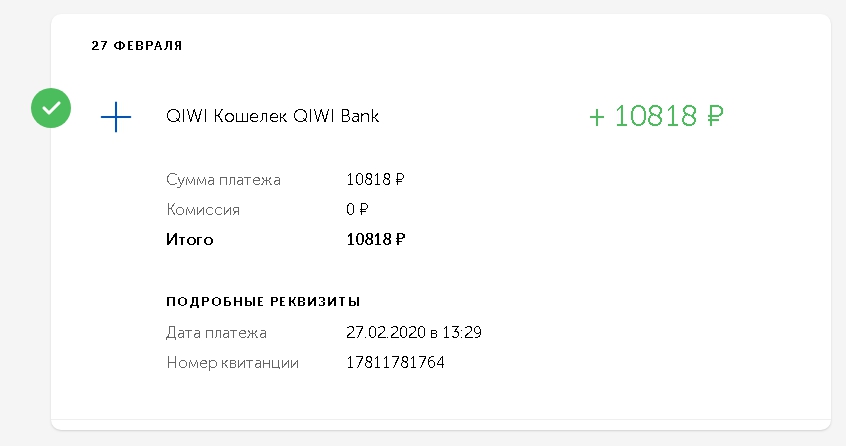Click the bold Итого label
This screenshot has height=446, width=846.
(x=190, y=240)
